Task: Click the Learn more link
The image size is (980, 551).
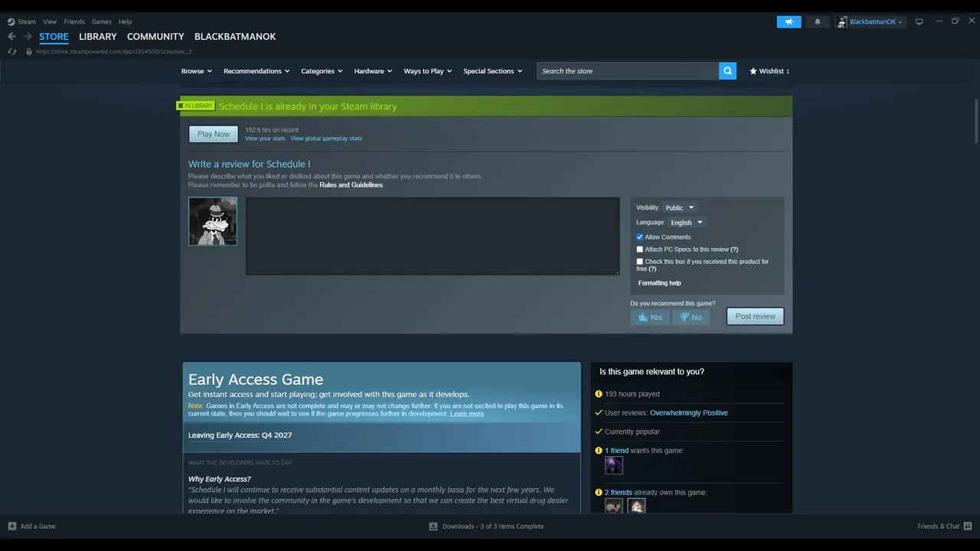Action: pyautogui.click(x=467, y=414)
